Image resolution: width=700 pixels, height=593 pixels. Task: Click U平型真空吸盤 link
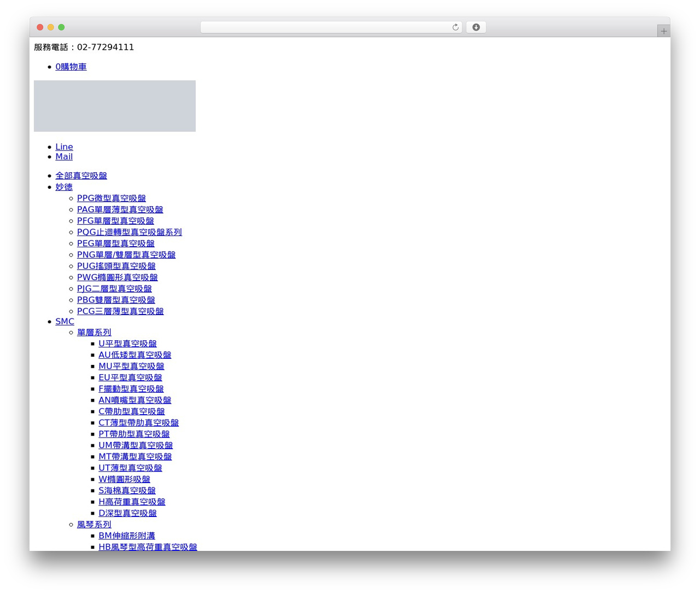(127, 344)
